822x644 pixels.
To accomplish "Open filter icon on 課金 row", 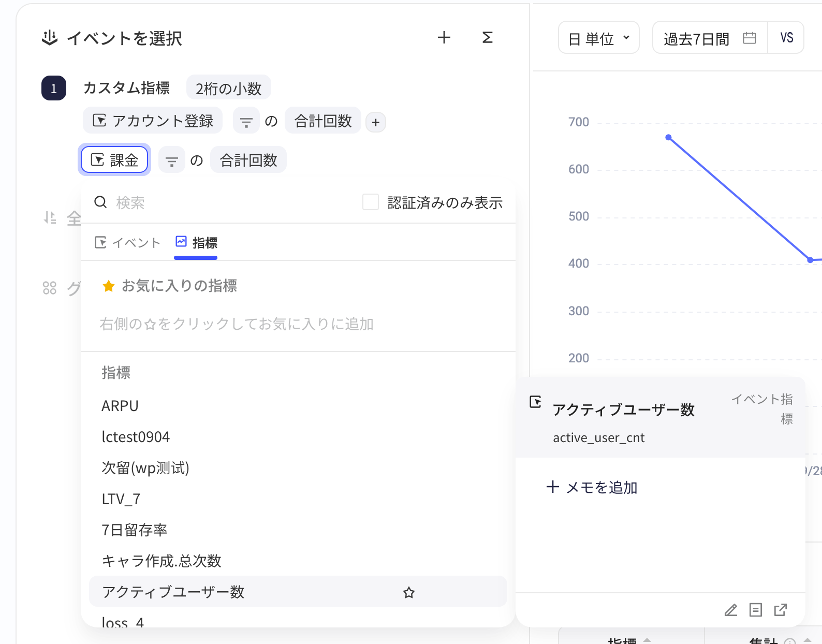I will pyautogui.click(x=172, y=160).
